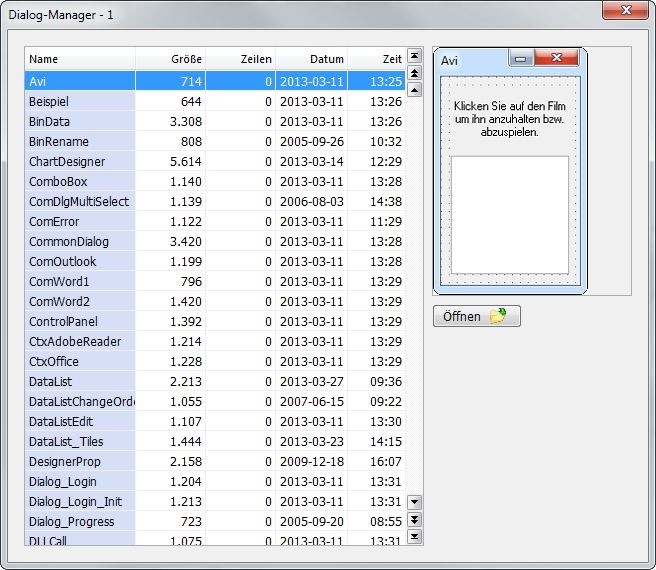This screenshot has width=656, height=570.
Task: Sort list by Größe column header
Action: click(171, 59)
